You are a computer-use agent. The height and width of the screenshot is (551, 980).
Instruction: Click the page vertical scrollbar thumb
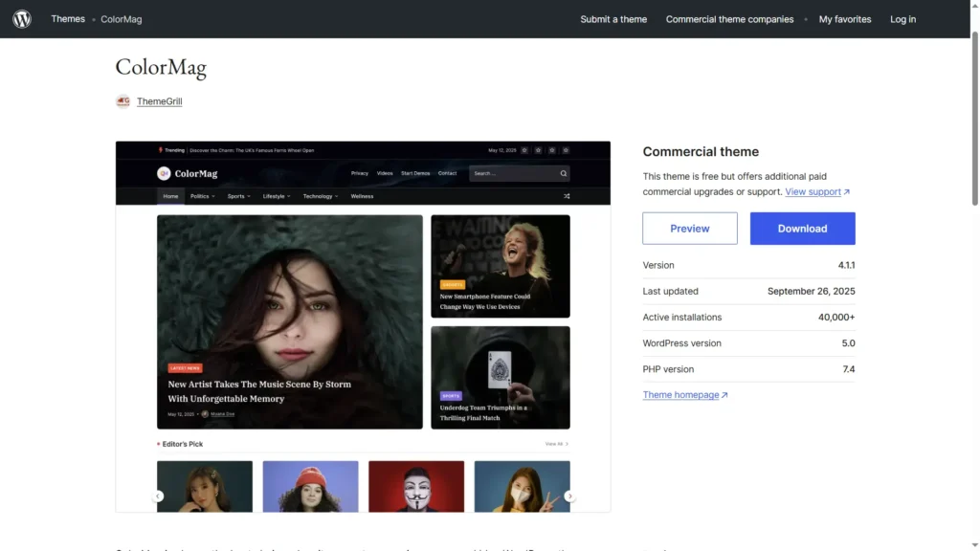974,119
